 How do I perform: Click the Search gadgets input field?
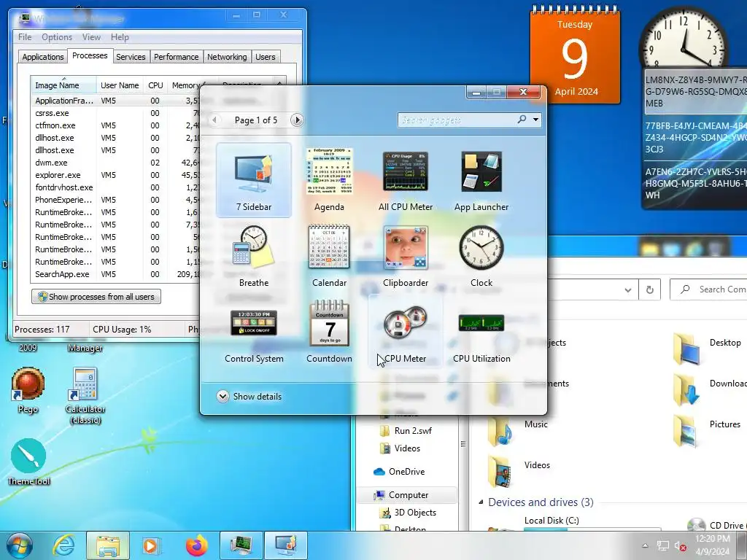pyautogui.click(x=457, y=120)
